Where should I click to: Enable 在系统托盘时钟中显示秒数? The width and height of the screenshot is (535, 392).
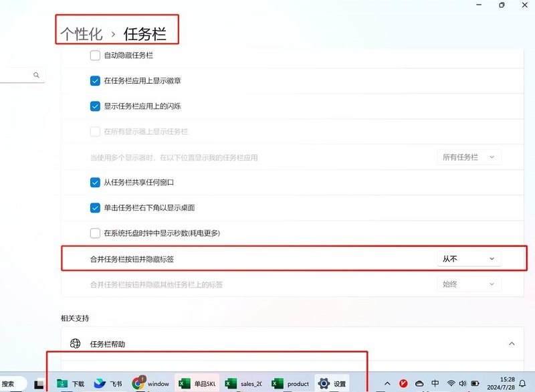tap(94, 233)
